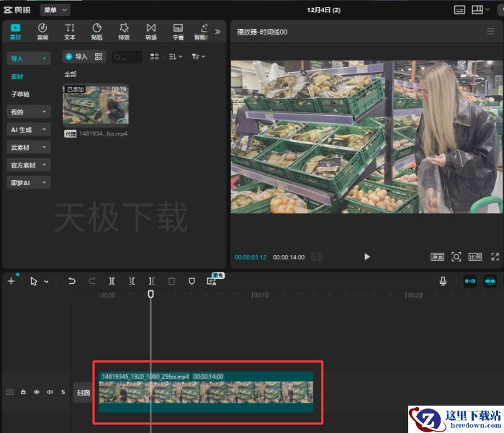Click the QR scan import icon

click(99, 57)
